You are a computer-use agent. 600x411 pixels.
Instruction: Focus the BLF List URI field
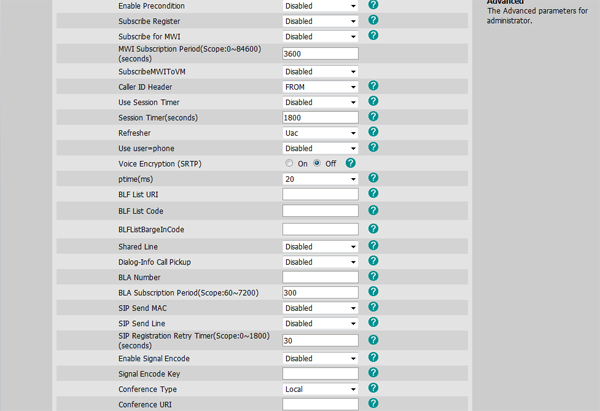coord(320,194)
